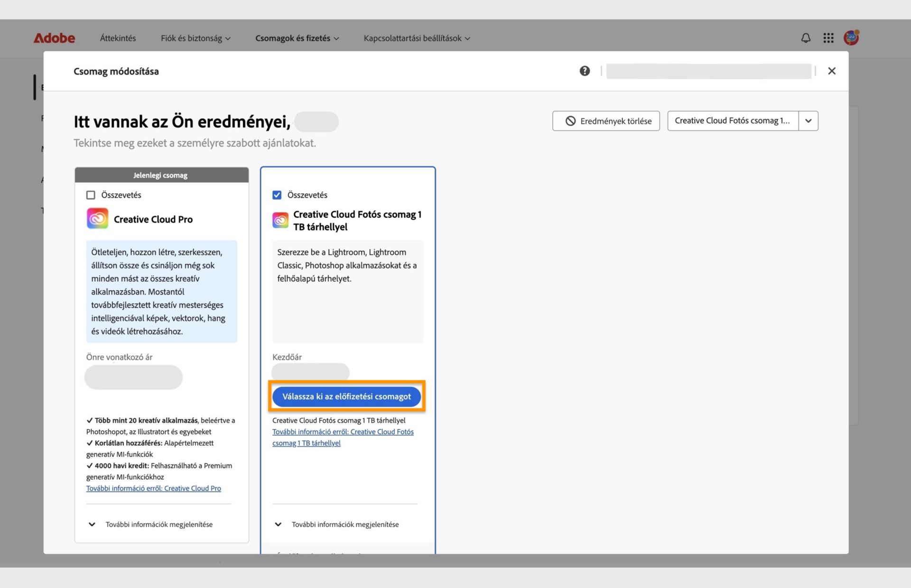This screenshot has width=911, height=588.
Task: Go to the Áttekintés page
Action: click(x=118, y=38)
